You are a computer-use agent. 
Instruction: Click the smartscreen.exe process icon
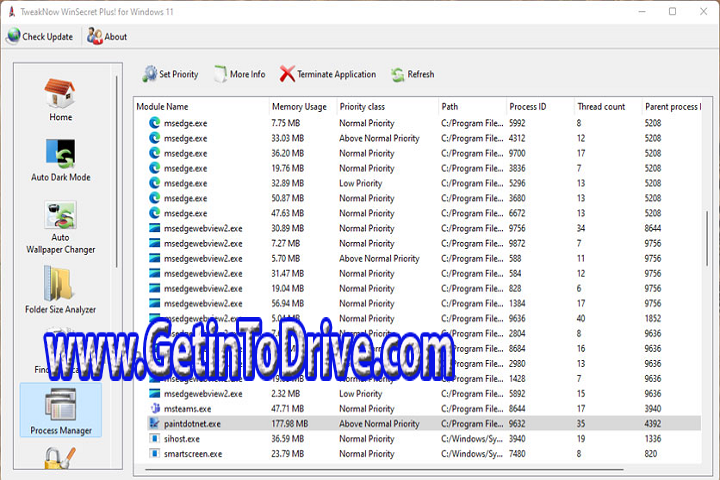click(x=155, y=453)
